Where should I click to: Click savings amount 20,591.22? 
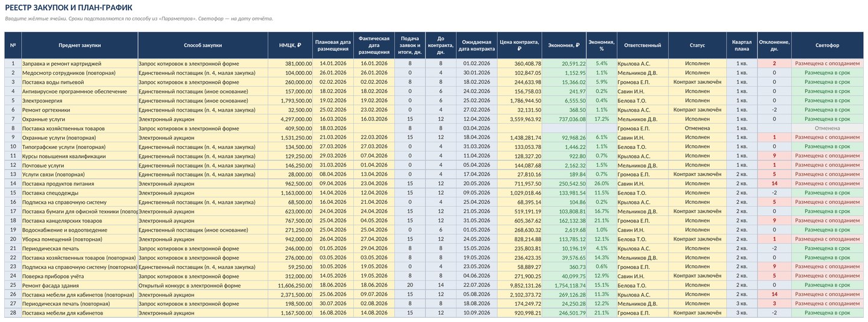tap(564, 63)
